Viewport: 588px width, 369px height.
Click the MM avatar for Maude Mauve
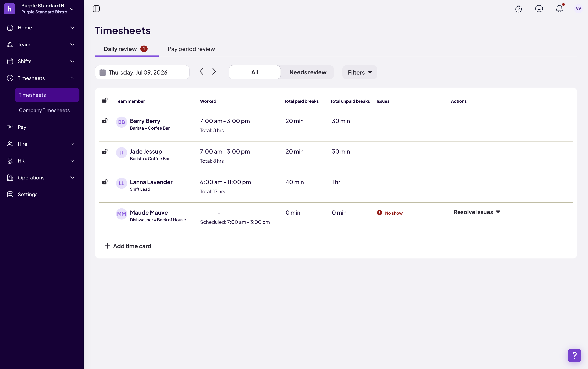point(121,214)
